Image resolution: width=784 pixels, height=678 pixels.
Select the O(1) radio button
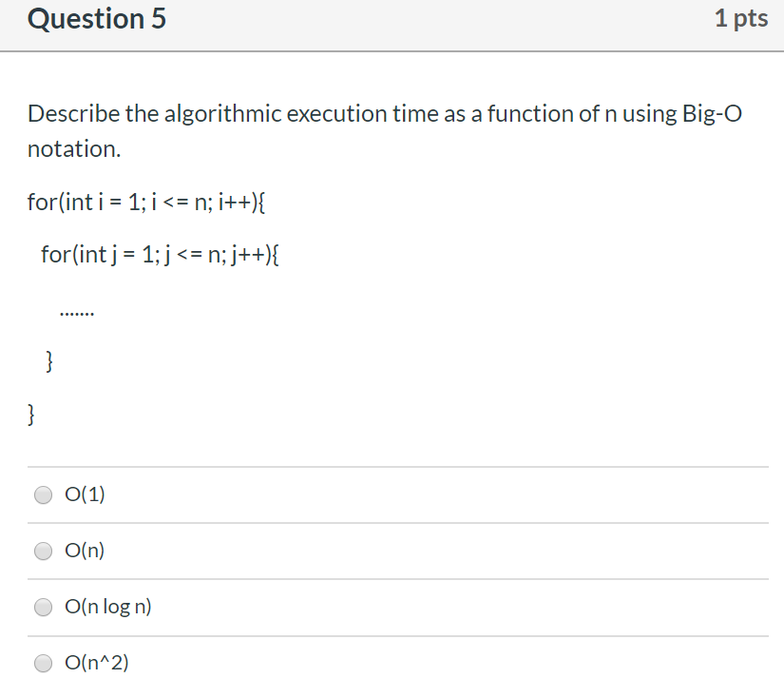43,494
